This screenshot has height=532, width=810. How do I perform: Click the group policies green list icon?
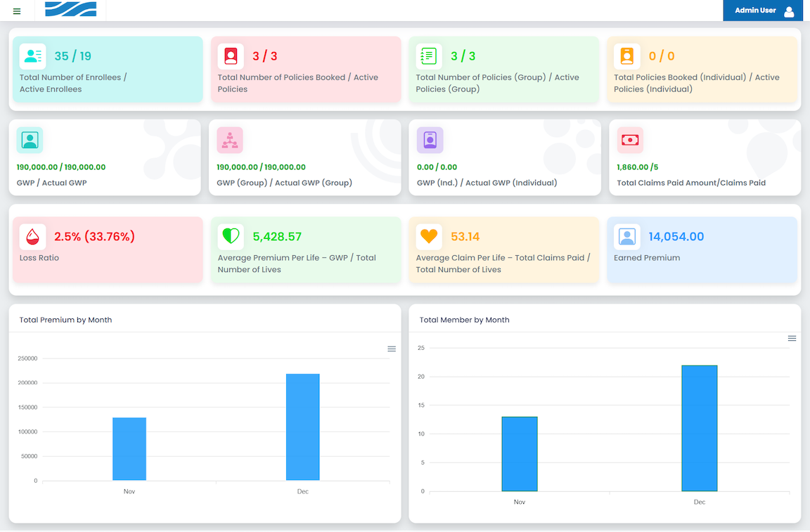[x=429, y=56]
